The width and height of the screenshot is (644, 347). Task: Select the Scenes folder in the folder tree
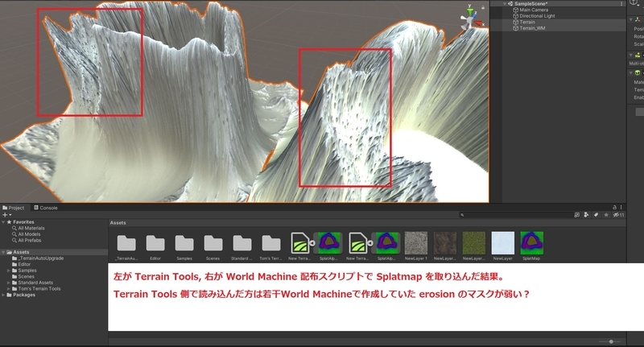pyautogui.click(x=26, y=277)
